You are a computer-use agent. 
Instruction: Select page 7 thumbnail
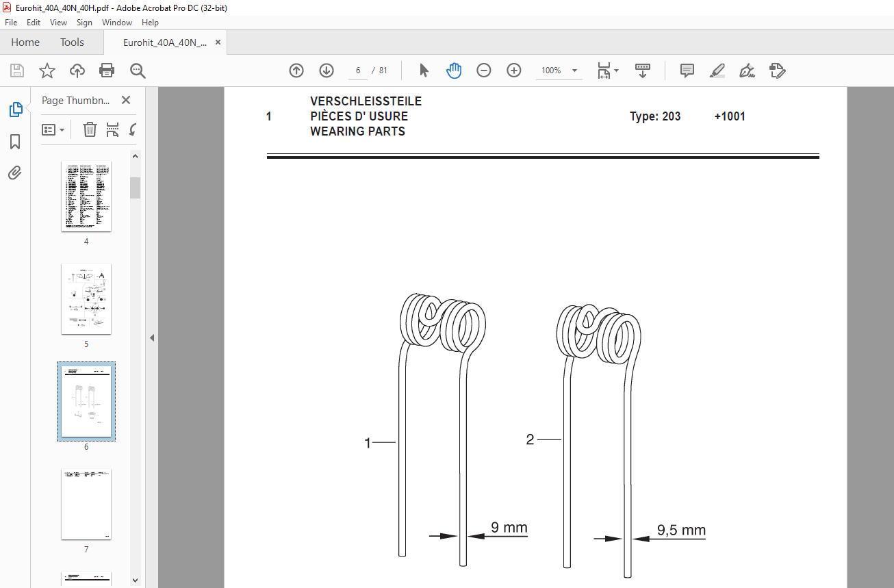coord(86,504)
